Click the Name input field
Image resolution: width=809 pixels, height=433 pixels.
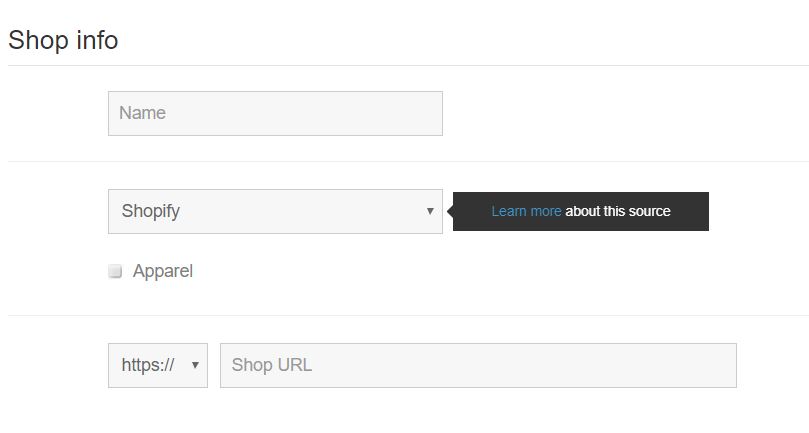275,113
